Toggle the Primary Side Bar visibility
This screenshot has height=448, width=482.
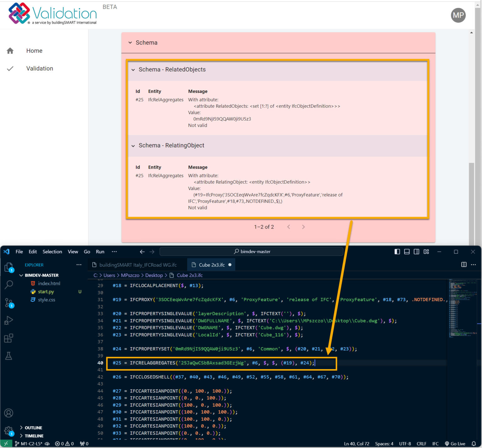(397, 251)
